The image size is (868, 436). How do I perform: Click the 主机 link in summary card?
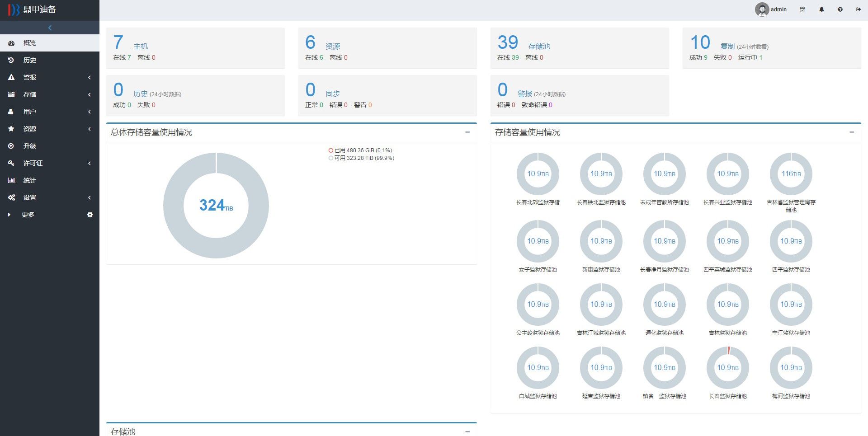pos(140,46)
